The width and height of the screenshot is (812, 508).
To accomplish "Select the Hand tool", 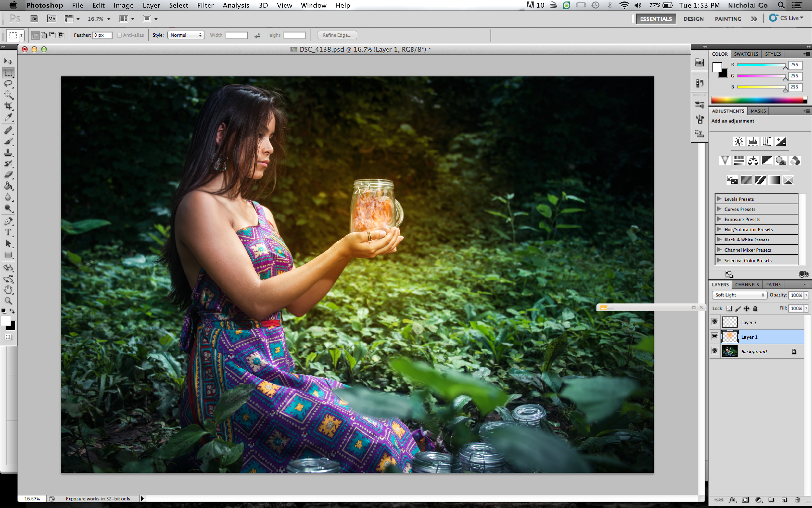I will point(8,290).
